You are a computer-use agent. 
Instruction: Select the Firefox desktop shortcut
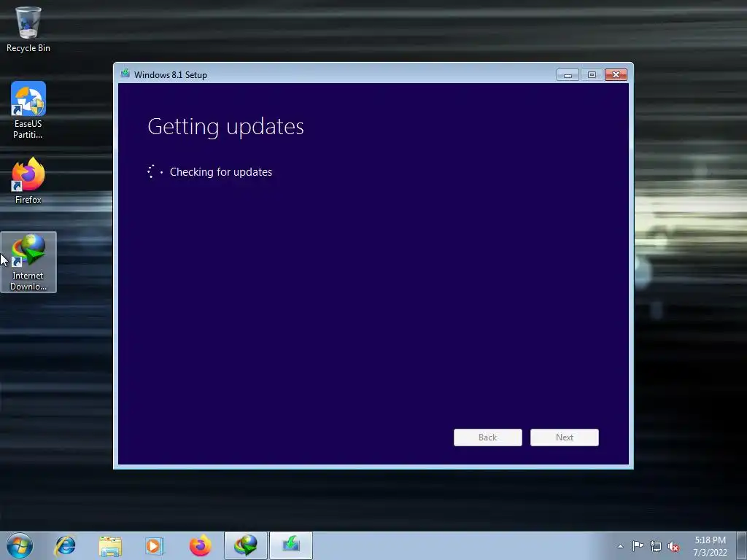click(28, 181)
